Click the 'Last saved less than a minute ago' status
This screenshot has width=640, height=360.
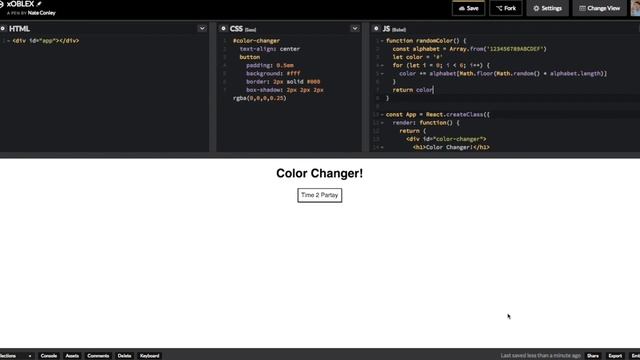(x=540, y=356)
